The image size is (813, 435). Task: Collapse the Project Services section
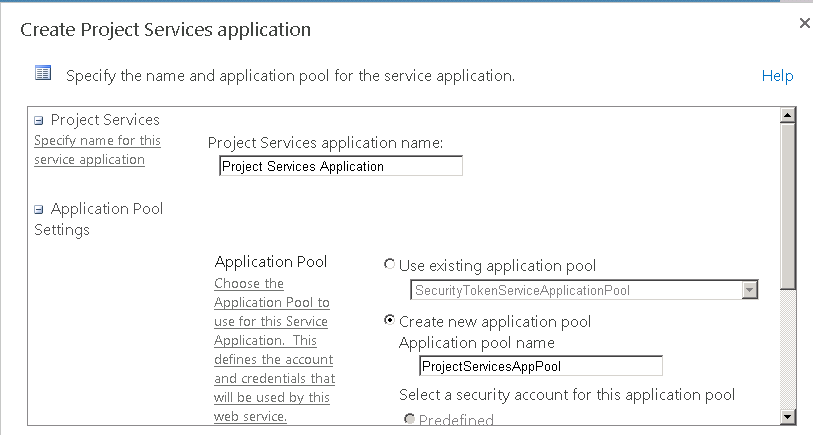tap(38, 121)
